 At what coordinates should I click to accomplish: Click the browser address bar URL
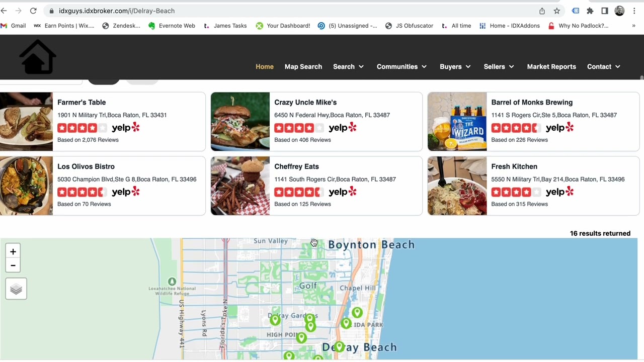pyautogui.click(x=117, y=11)
